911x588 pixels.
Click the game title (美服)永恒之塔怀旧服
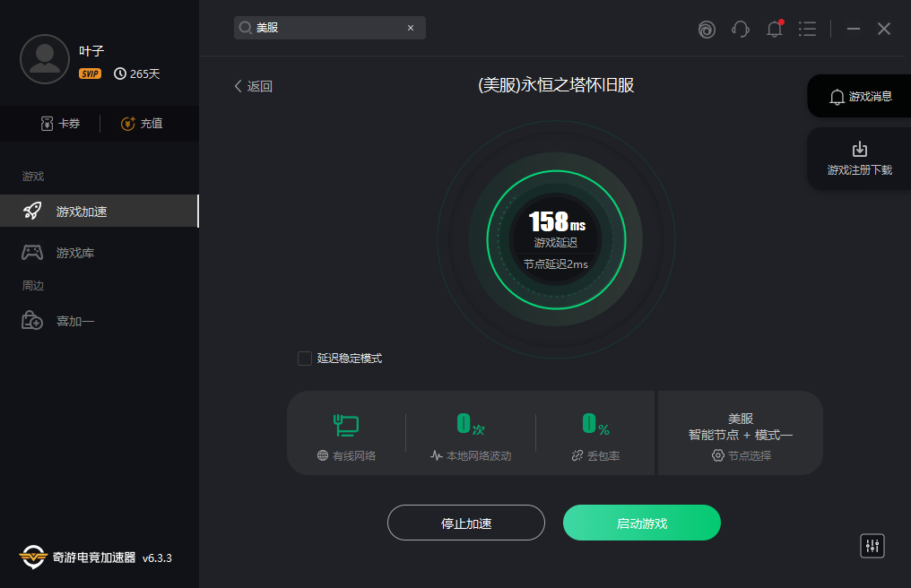(x=556, y=85)
